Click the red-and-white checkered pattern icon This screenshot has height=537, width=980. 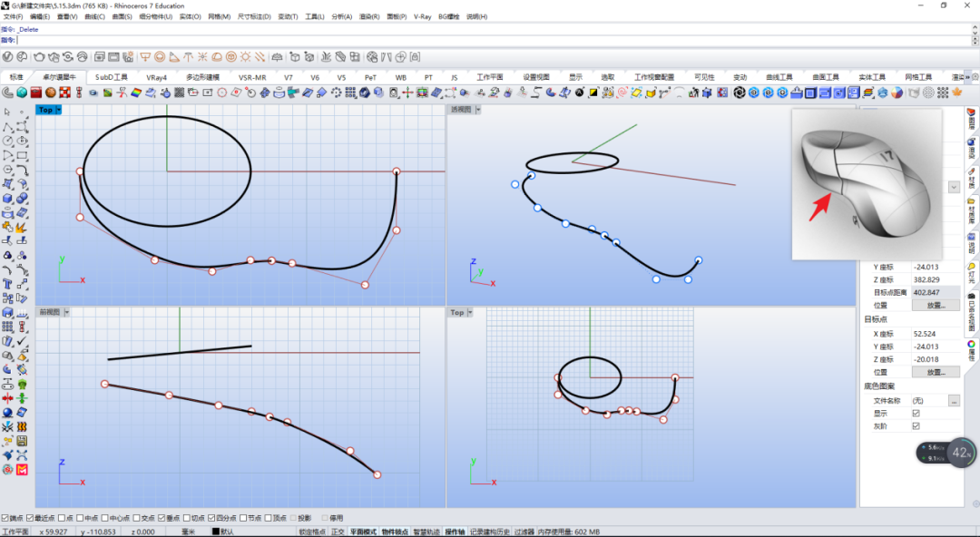pos(64,93)
